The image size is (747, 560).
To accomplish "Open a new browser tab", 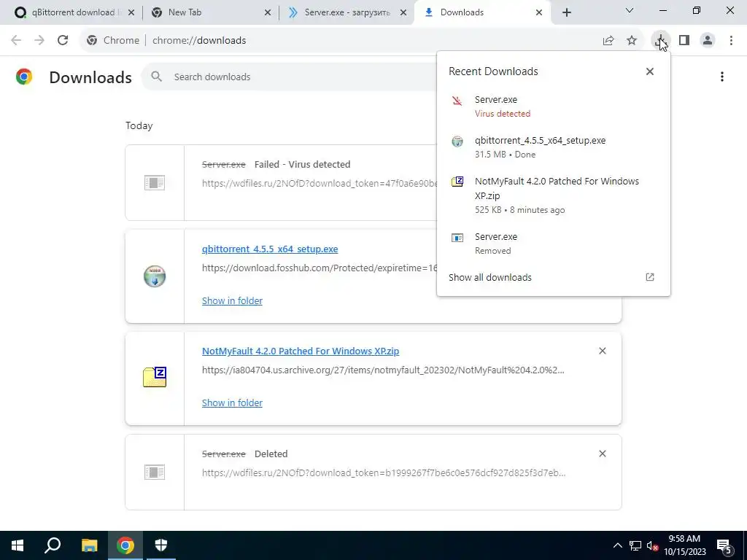I will pyautogui.click(x=566, y=12).
